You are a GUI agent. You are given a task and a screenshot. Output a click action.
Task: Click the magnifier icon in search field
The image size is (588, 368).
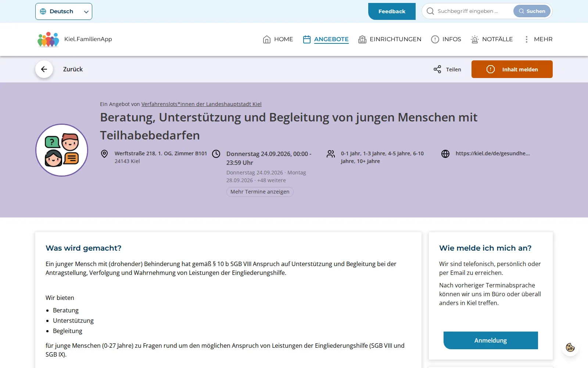click(x=430, y=11)
